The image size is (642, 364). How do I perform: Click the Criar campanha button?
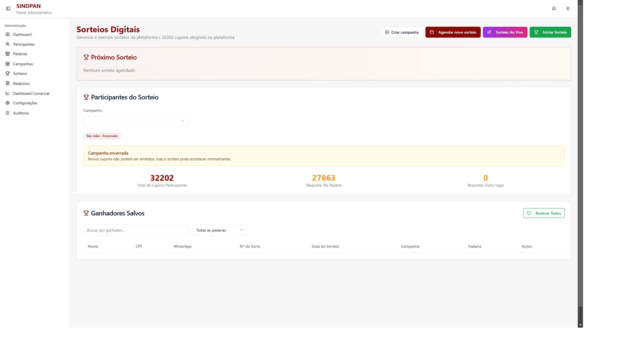[x=401, y=32]
